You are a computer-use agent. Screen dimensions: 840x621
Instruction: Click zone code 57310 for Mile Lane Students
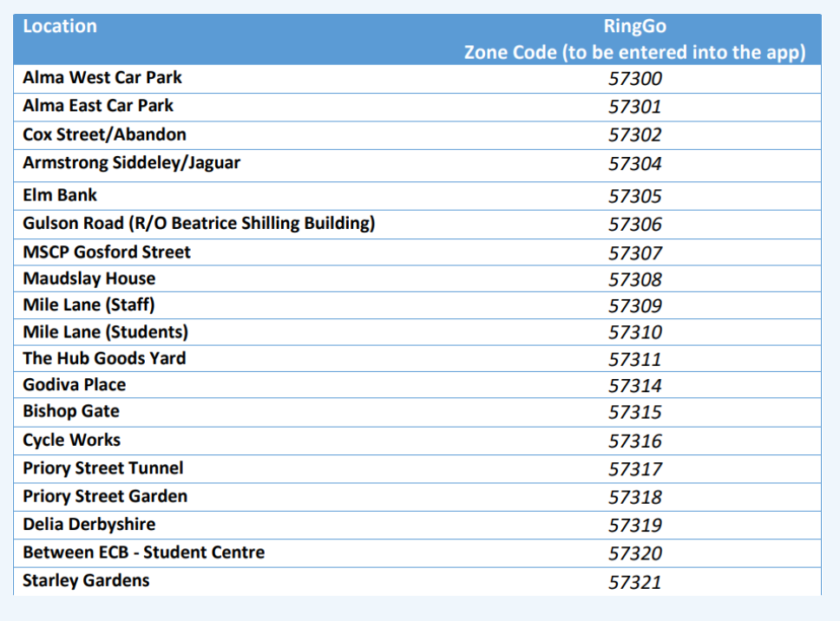634,332
